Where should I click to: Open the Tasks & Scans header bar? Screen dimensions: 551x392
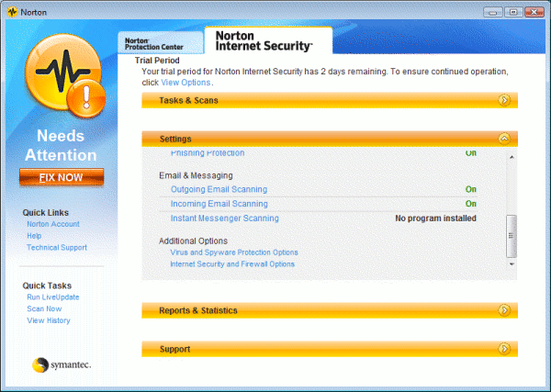pos(330,100)
